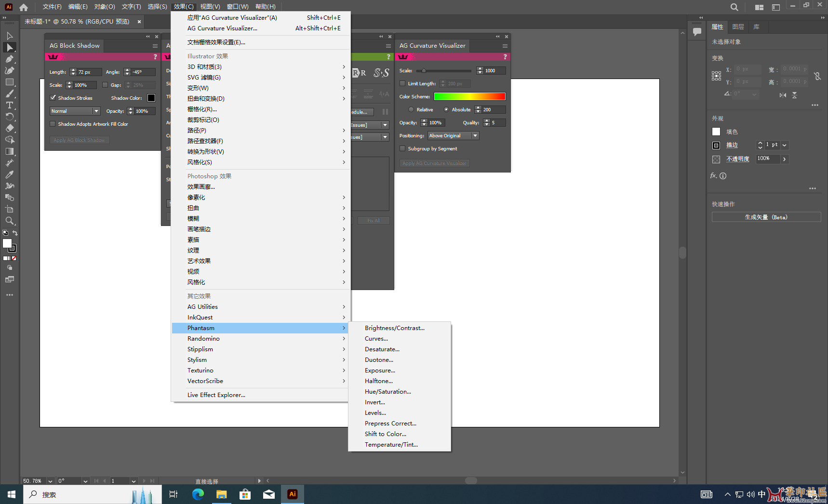828x504 pixels.
Task: Select the Rectangle tool
Action: [10, 82]
